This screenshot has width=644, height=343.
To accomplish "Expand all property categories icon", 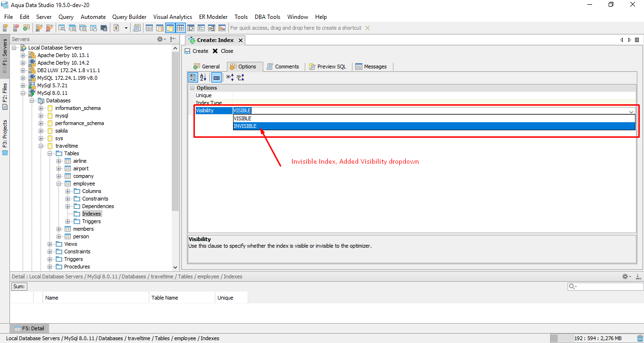I will pyautogui.click(x=230, y=77).
